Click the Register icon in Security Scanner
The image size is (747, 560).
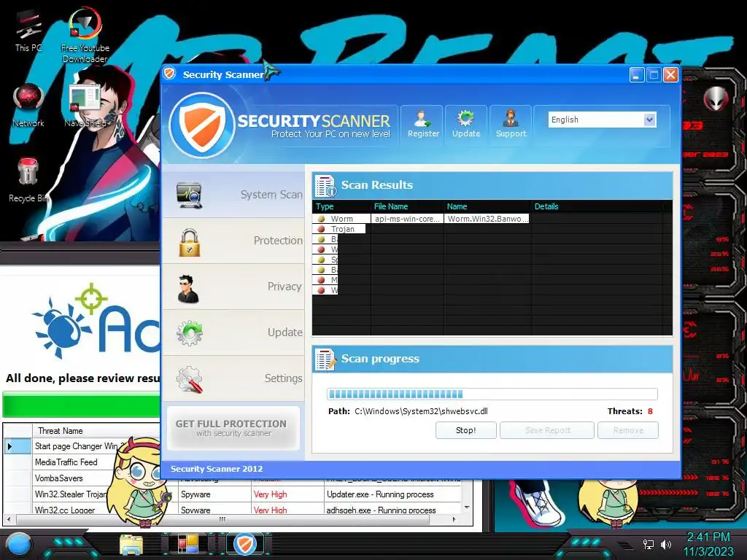click(x=423, y=124)
